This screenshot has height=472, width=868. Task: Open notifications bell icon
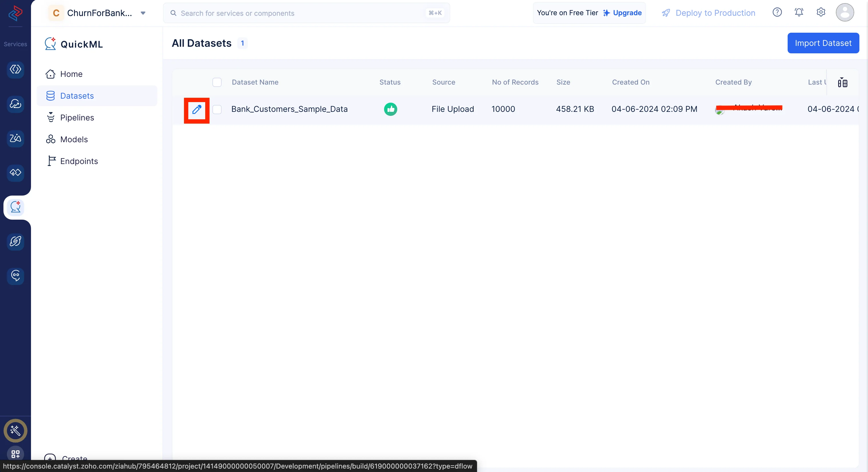799,12
